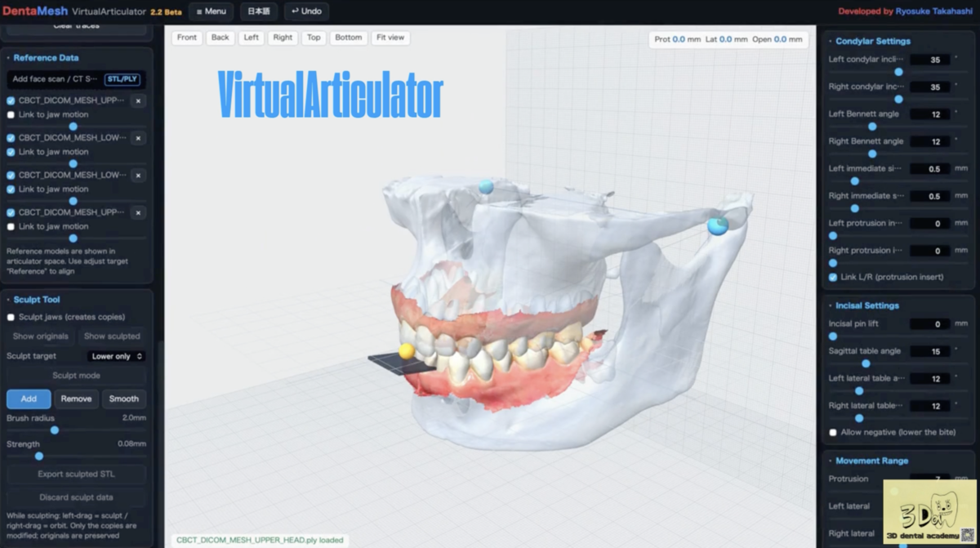Adjust the Strength slider
Image resolution: width=980 pixels, height=548 pixels.
tap(77, 457)
